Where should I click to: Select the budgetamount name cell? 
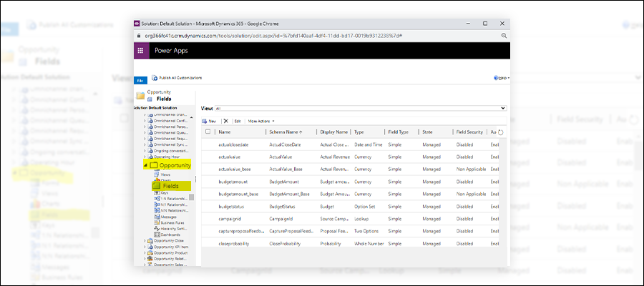coord(233,182)
